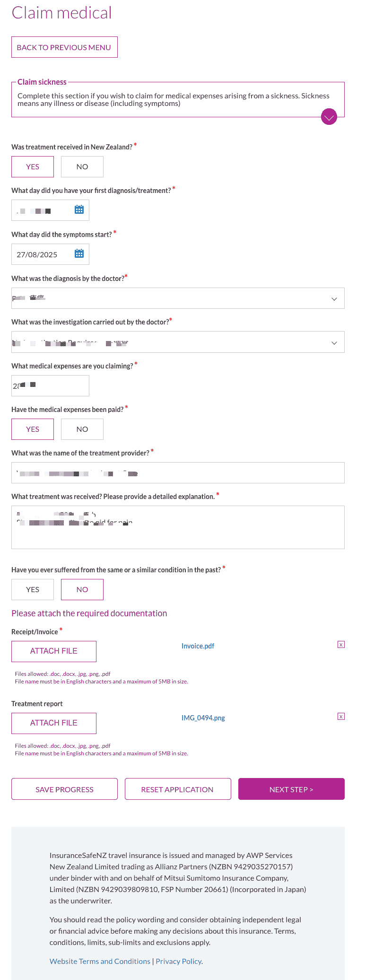Expand the diagnosis dropdown chevron arrow
The width and height of the screenshot is (374, 980).
click(334, 298)
